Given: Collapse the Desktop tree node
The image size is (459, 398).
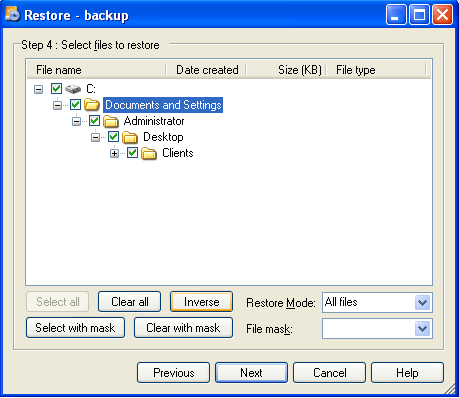Looking at the screenshot, I should [x=95, y=137].
